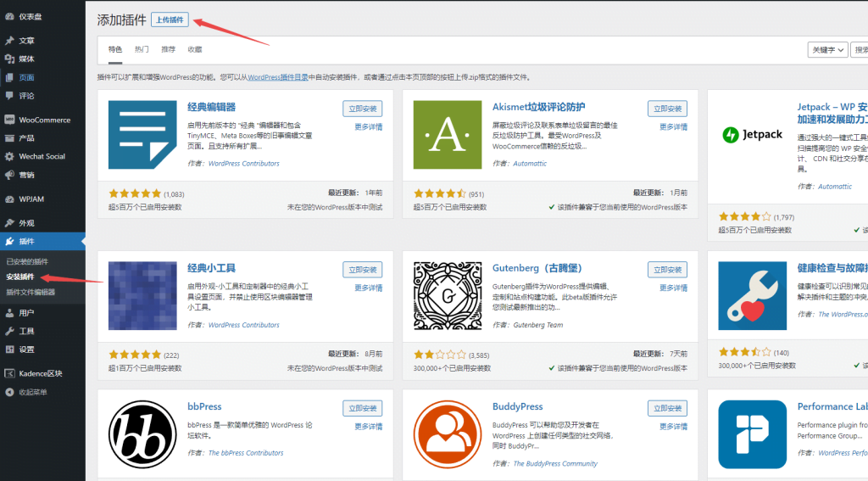This screenshot has height=481, width=868.
Task: Switch to the 收藏 favorites tab
Action: [195, 49]
